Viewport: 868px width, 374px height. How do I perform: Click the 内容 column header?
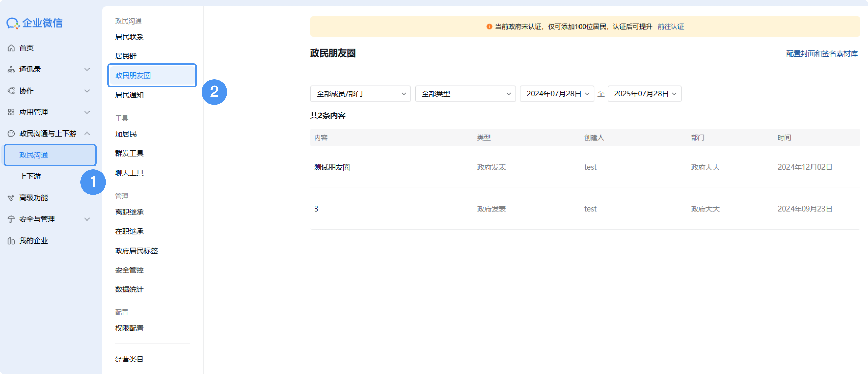point(321,137)
